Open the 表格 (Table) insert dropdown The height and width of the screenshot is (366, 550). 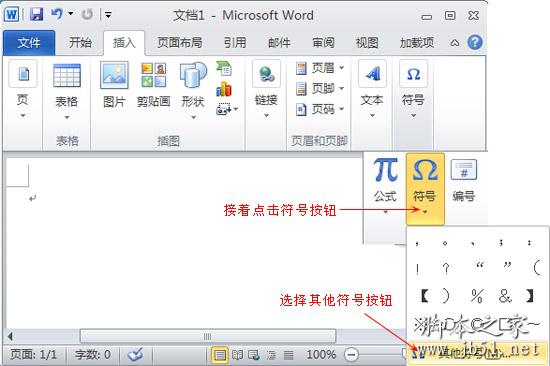tap(67, 91)
